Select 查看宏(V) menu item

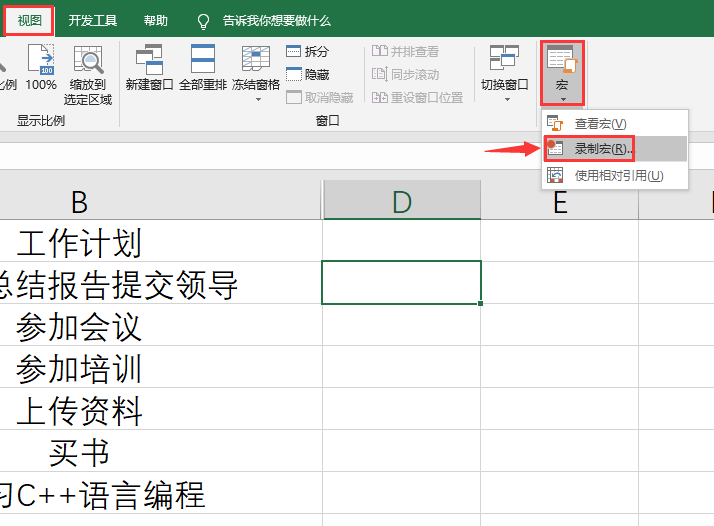point(615,123)
